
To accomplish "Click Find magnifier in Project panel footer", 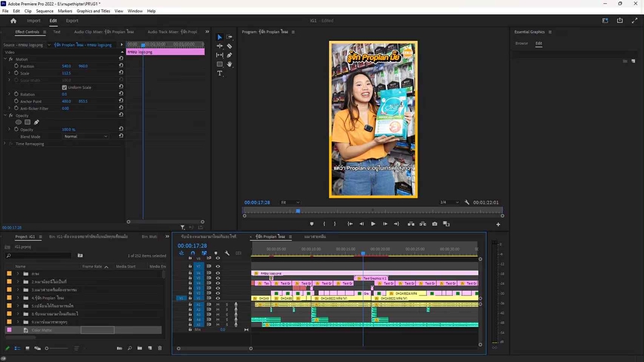I will [x=129, y=348].
